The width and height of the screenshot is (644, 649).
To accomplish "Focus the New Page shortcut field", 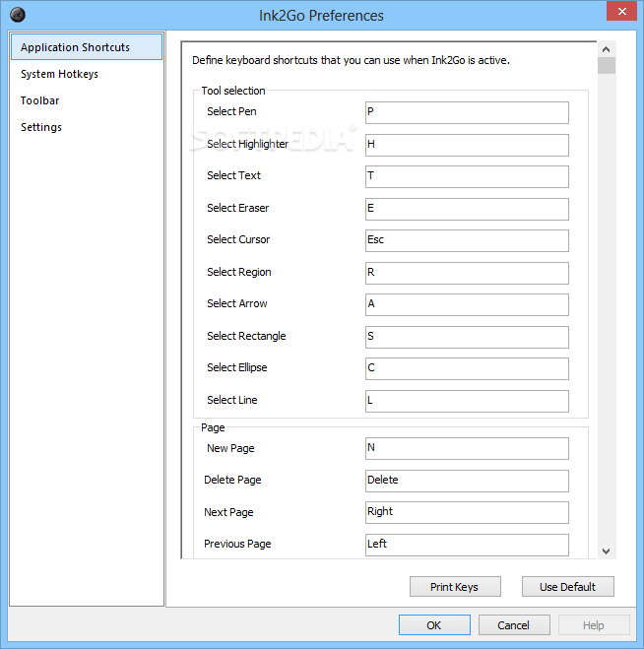I will 467,449.
